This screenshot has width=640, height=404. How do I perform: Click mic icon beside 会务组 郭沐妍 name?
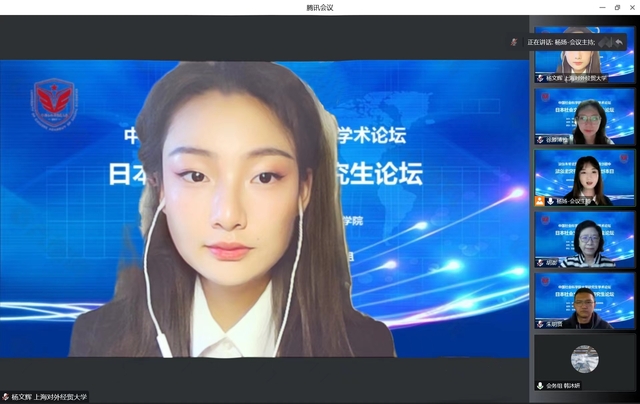541,385
